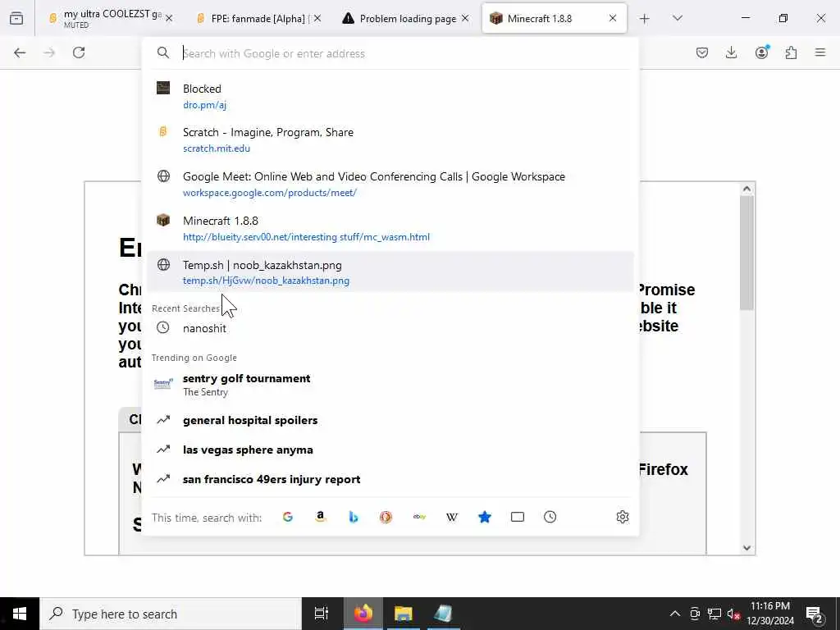Open a new tab with plus button
This screenshot has width=840, height=630.
click(645, 18)
